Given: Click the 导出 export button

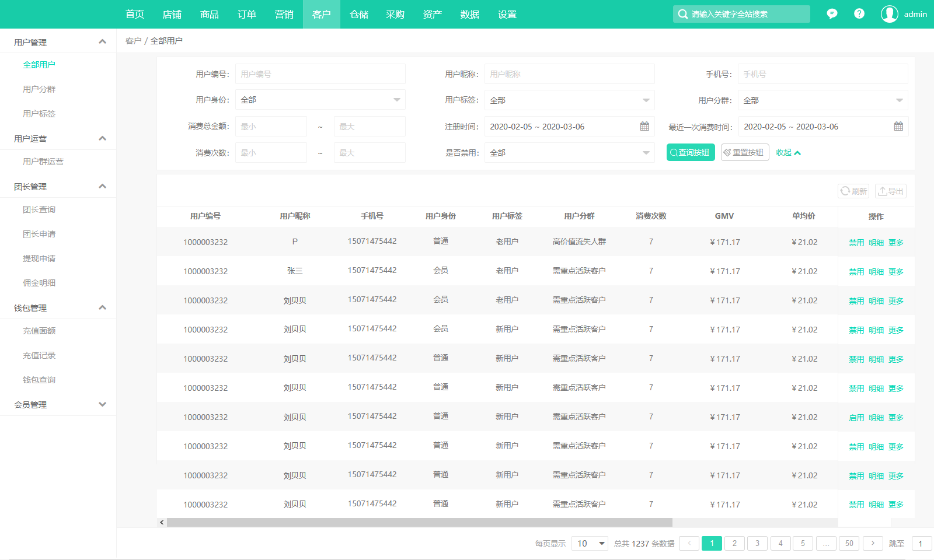Looking at the screenshot, I should point(891,191).
